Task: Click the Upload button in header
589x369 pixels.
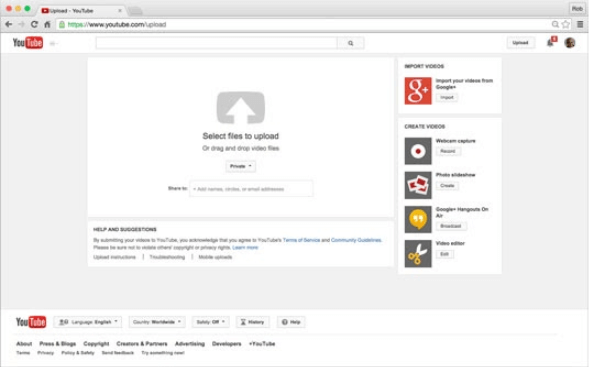Action: (520, 43)
